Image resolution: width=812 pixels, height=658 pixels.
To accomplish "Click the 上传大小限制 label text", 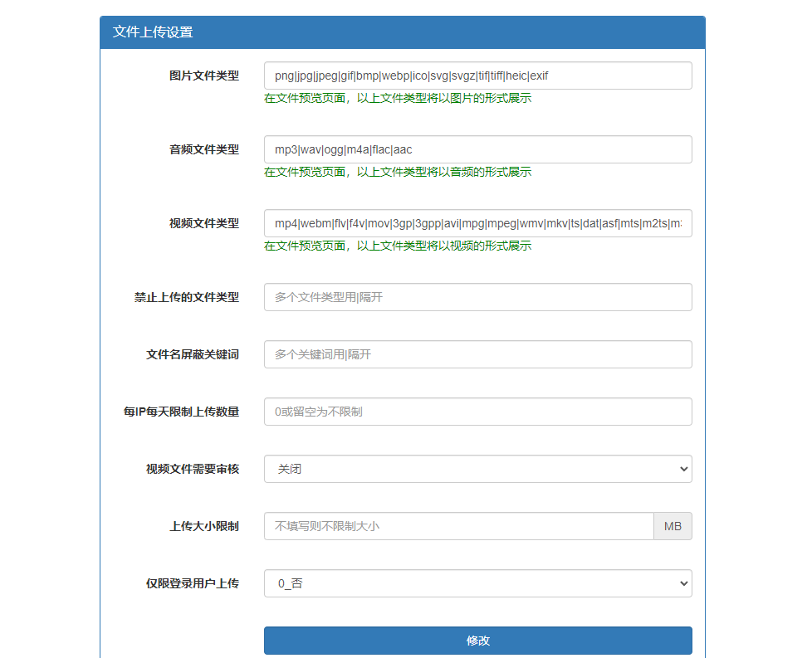I will pos(203,526).
